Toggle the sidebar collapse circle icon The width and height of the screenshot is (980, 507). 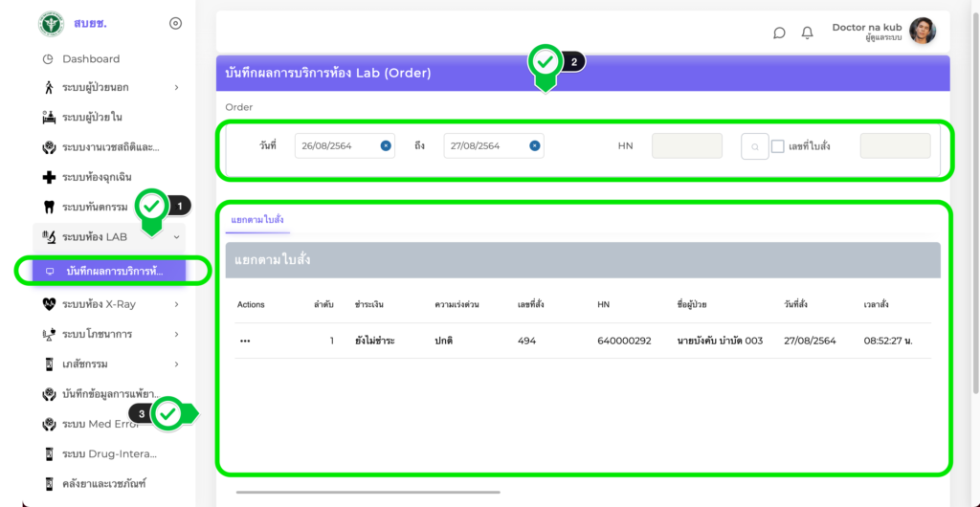click(175, 24)
